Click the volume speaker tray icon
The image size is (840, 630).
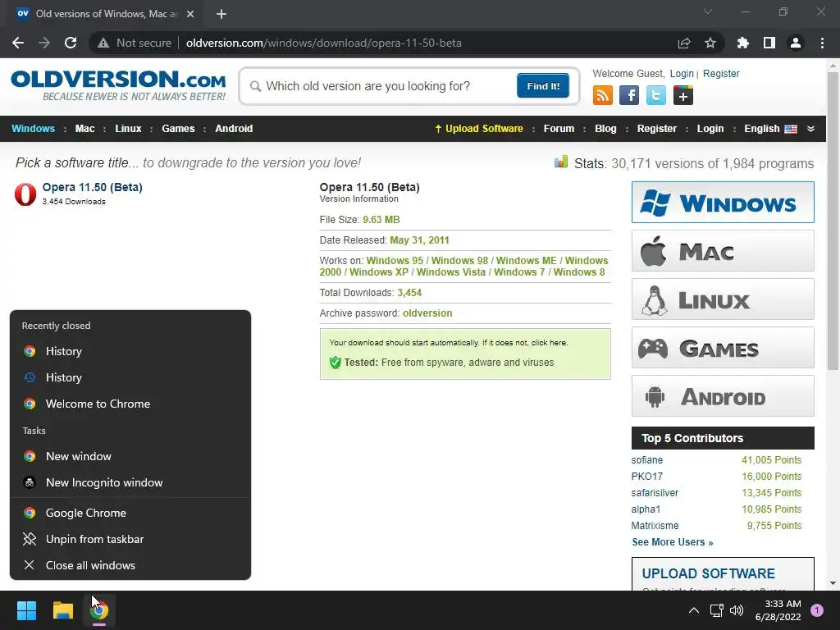pyautogui.click(x=737, y=610)
